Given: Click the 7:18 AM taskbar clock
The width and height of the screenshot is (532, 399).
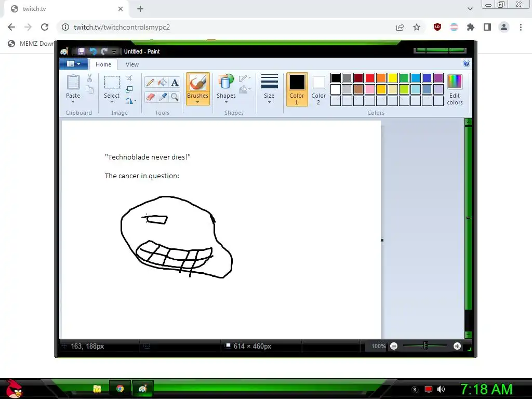Looking at the screenshot, I should (x=486, y=390).
